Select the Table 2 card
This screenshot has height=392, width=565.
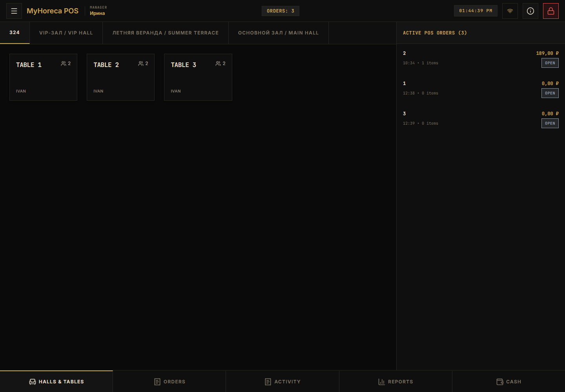coord(120,77)
